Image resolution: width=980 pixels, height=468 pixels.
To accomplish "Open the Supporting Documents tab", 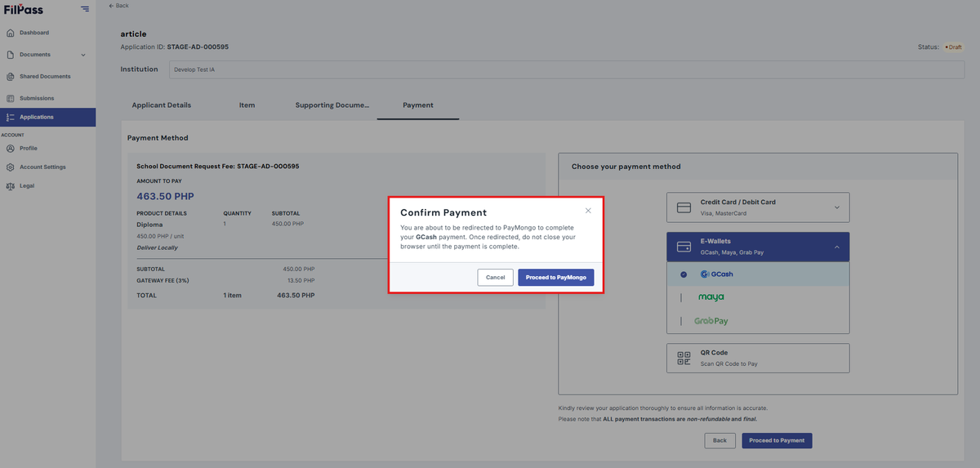I will pos(332,105).
